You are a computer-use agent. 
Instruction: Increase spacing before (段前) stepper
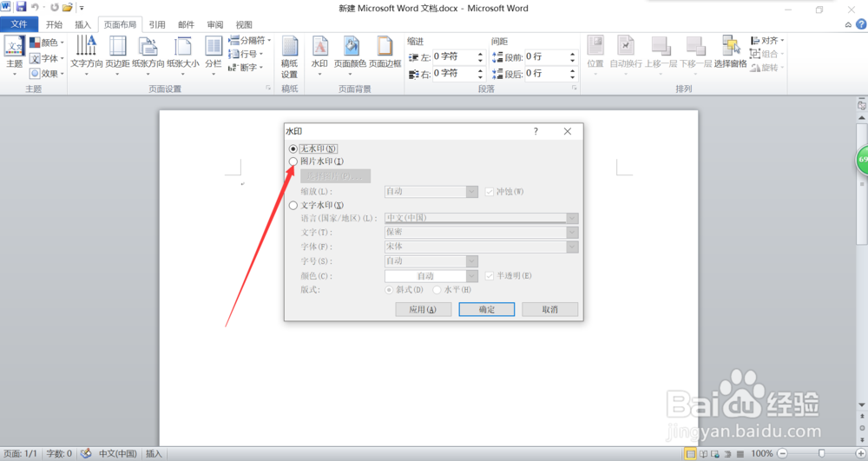pos(572,54)
